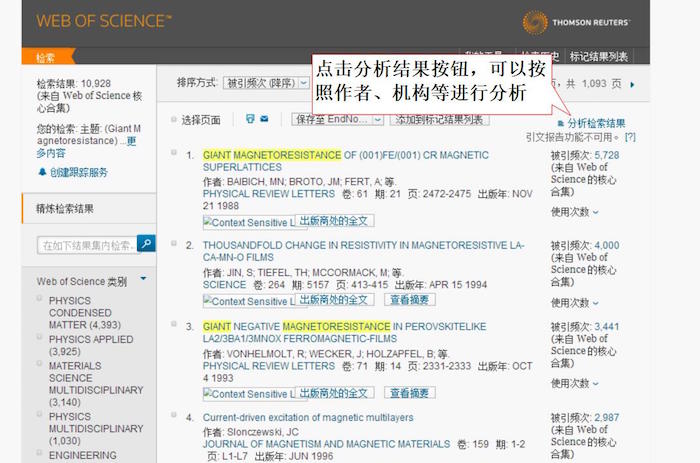Click 出版商处的全文 button for result 1
Viewport: 700px width, 463px height.
tap(334, 221)
